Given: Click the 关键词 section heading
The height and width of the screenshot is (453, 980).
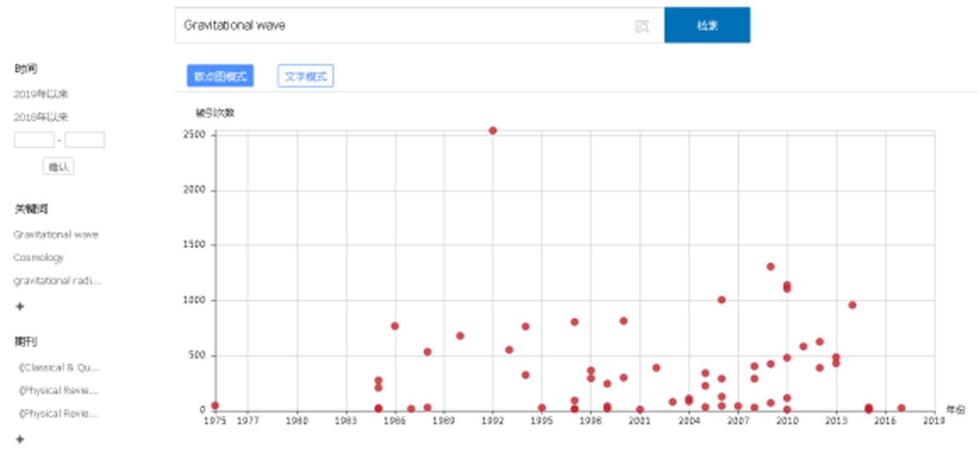Looking at the screenshot, I should tap(31, 209).
